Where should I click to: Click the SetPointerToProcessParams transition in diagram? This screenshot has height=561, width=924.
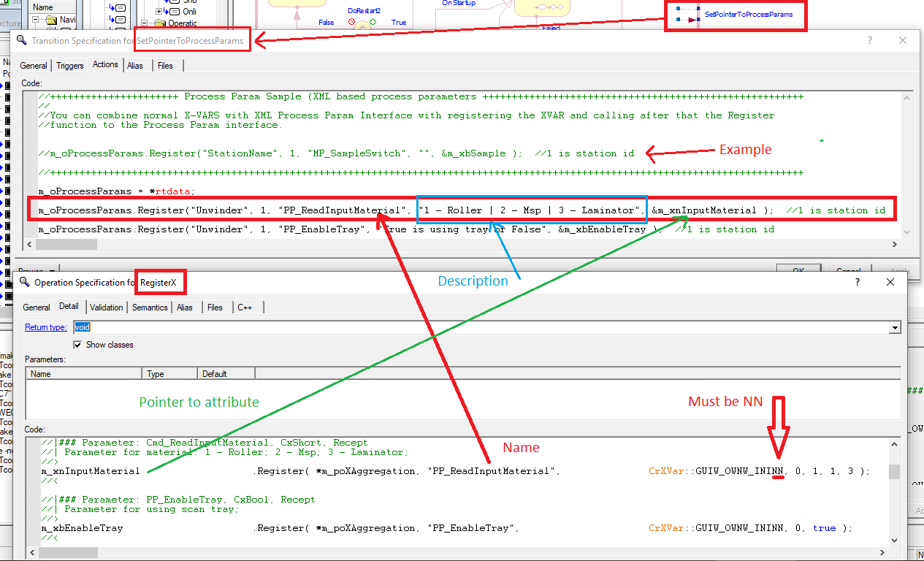point(748,15)
